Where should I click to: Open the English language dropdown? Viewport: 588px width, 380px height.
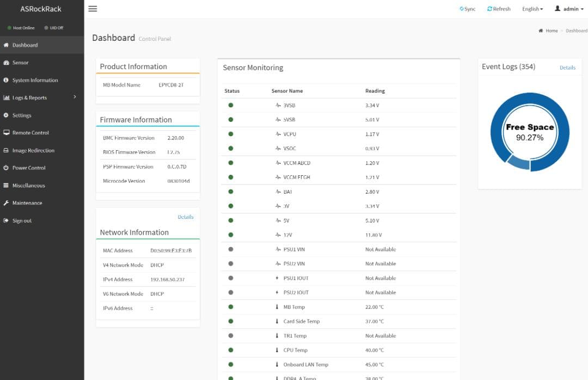(x=532, y=9)
